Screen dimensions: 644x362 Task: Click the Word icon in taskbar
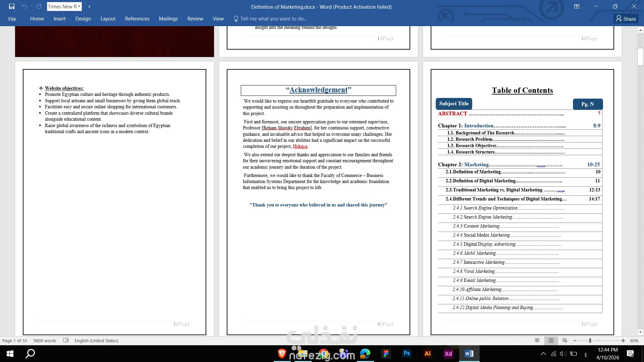[469, 353]
